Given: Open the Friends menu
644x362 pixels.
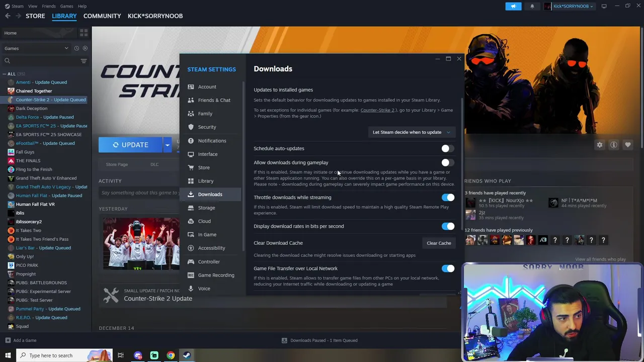Looking at the screenshot, I should click(x=49, y=6).
